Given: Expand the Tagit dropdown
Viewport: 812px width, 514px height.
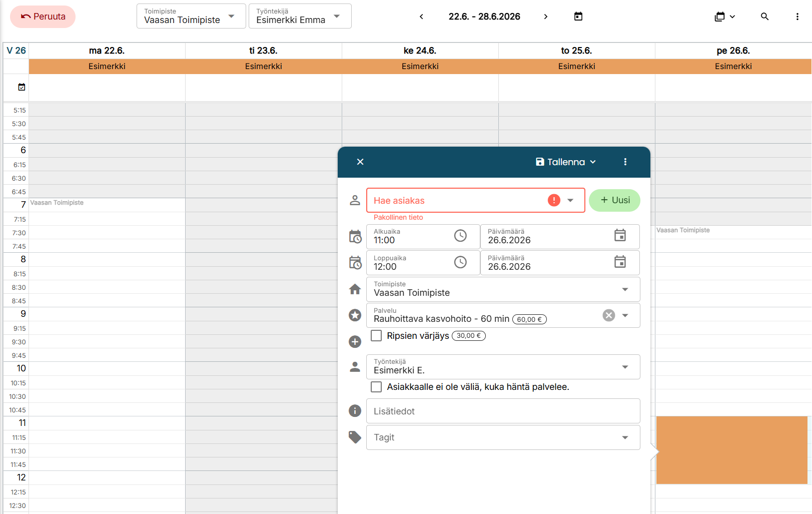Looking at the screenshot, I should click(x=624, y=437).
